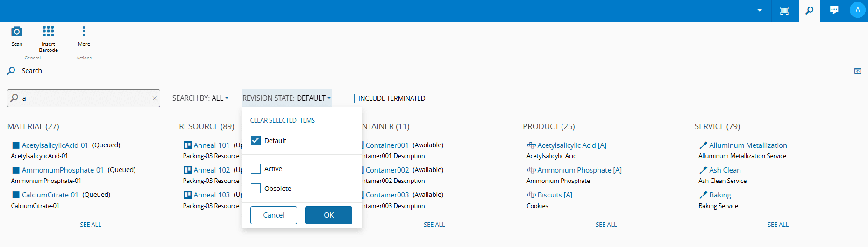Collapse the Search panel with corner icon

pyautogui.click(x=858, y=71)
